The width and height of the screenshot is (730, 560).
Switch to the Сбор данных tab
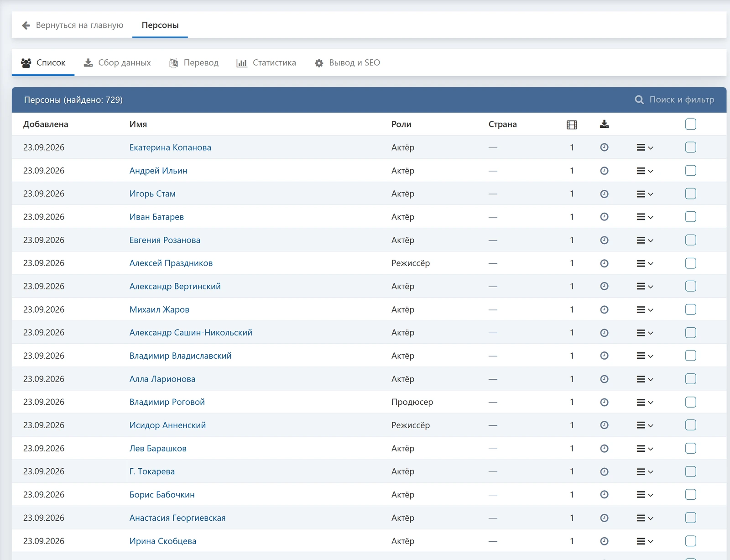[117, 63]
